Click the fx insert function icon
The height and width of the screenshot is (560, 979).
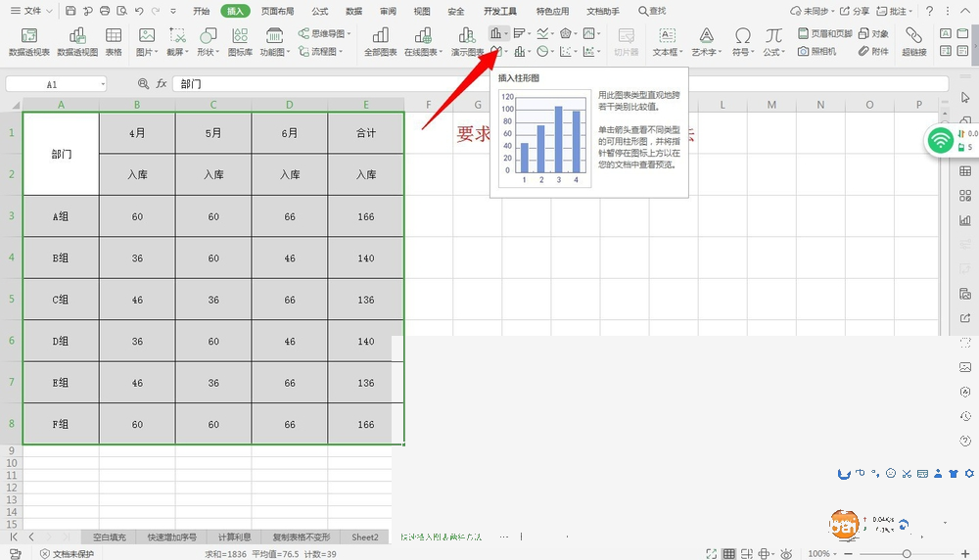(162, 83)
